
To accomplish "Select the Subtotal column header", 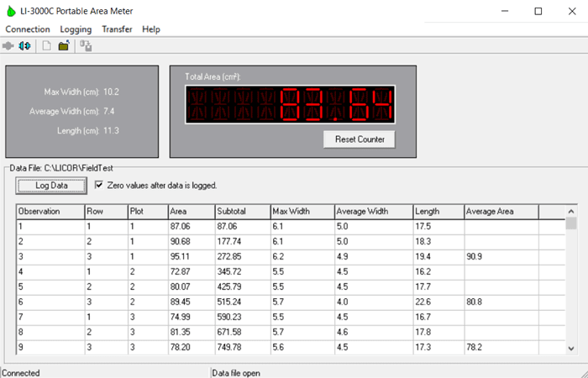I will point(241,211).
